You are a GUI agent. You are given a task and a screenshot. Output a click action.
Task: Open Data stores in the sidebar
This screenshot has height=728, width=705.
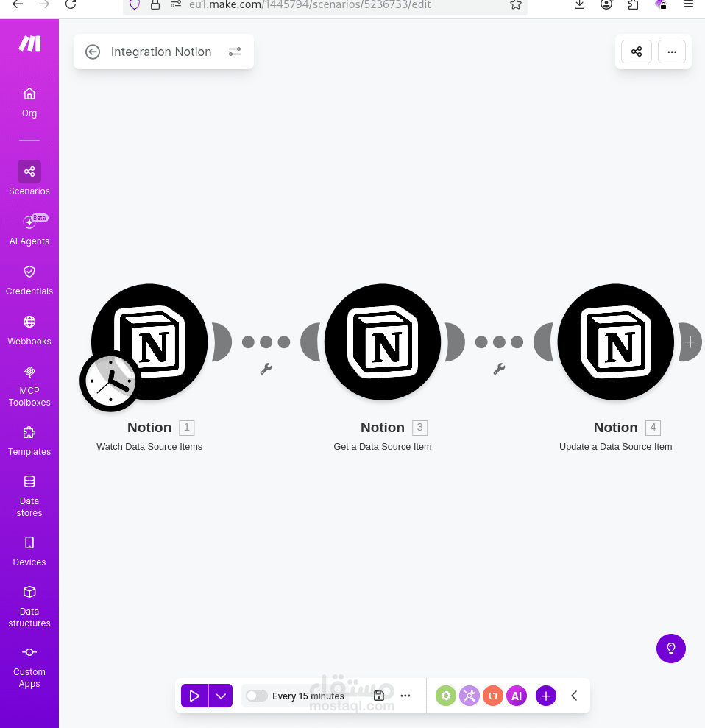[x=29, y=497]
